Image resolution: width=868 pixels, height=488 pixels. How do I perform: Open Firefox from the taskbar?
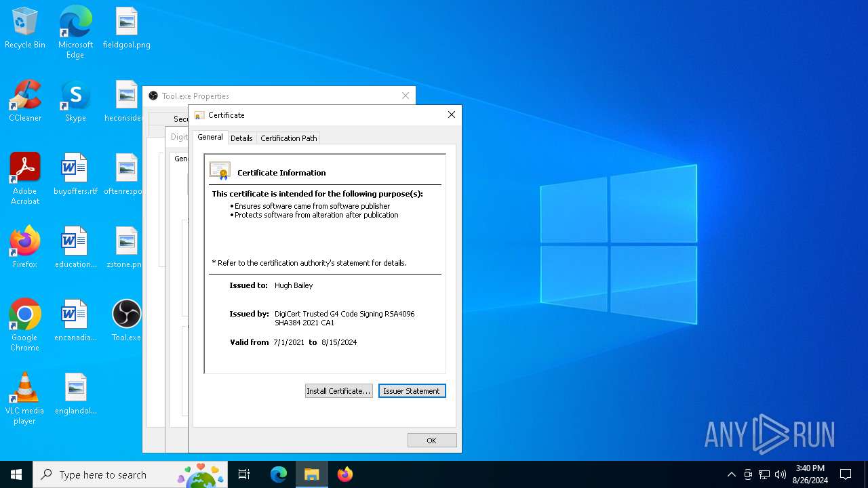tap(345, 474)
